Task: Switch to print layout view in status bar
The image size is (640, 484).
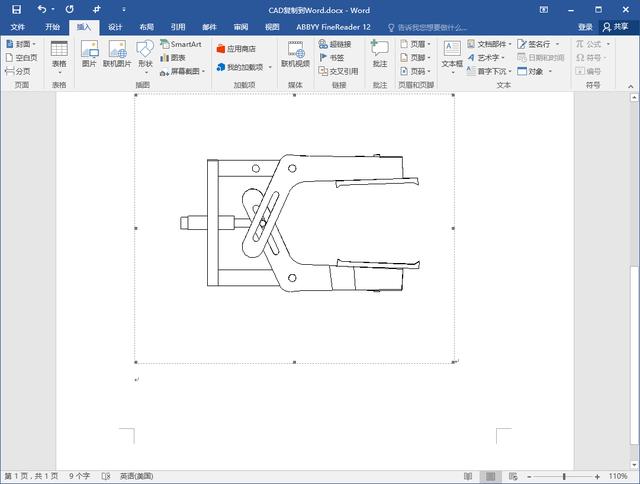Action: click(489, 476)
